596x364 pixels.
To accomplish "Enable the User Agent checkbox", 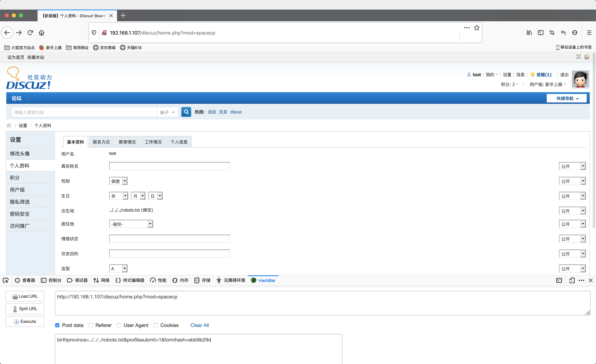I will coord(119,325).
